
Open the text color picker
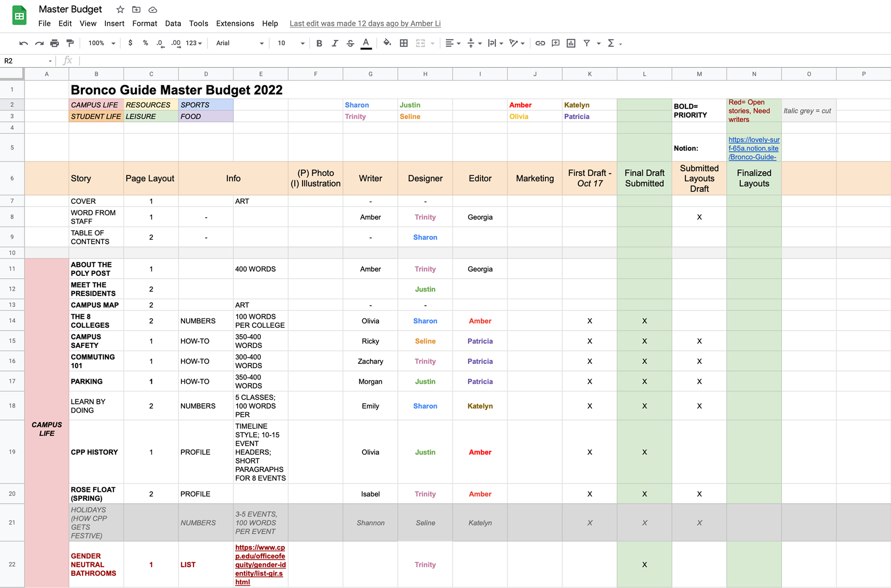pos(366,43)
